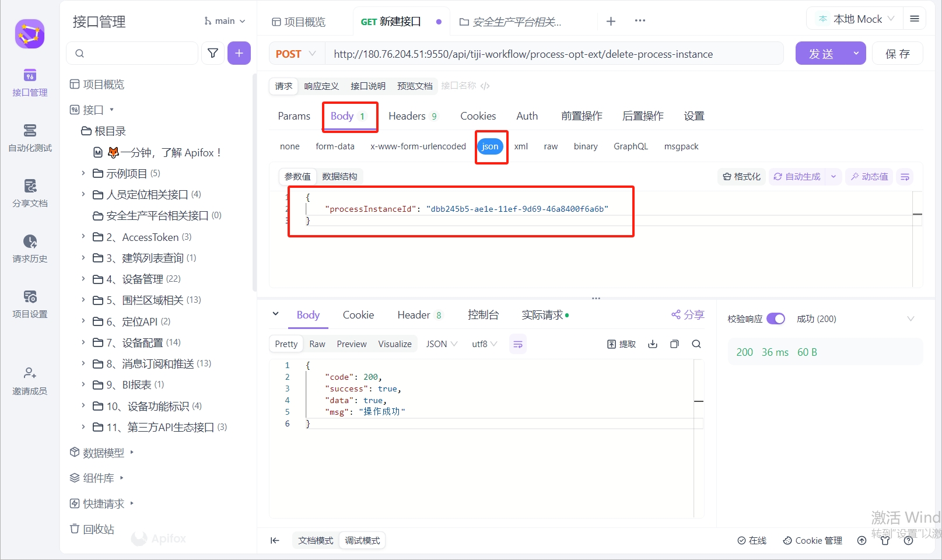This screenshot has width=942, height=560.
Task: Select the raw body type
Action: 551,146
